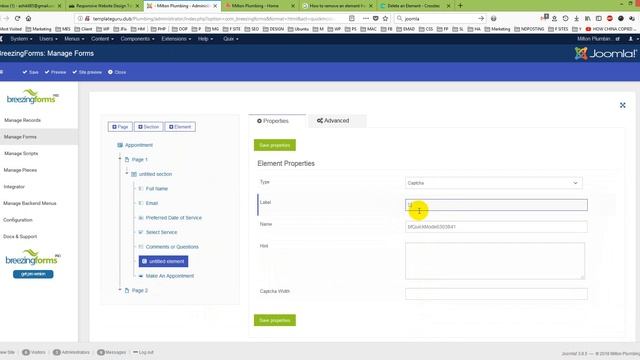Viewport: 640px width, 360px height.
Task: Click the Joomla logo in the header
Action: tap(606, 53)
